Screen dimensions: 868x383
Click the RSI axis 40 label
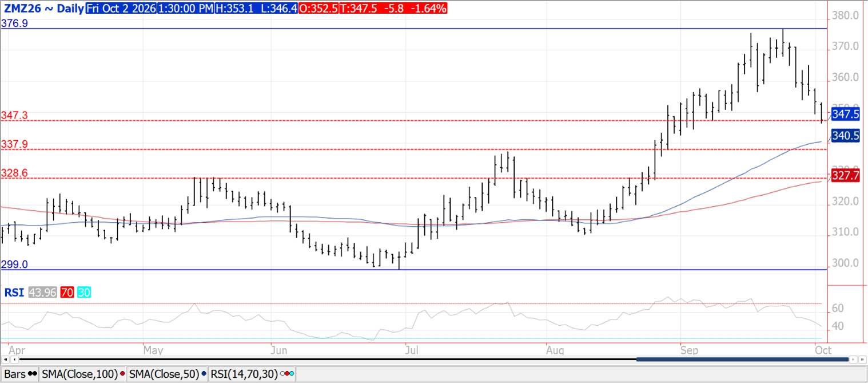pos(838,326)
